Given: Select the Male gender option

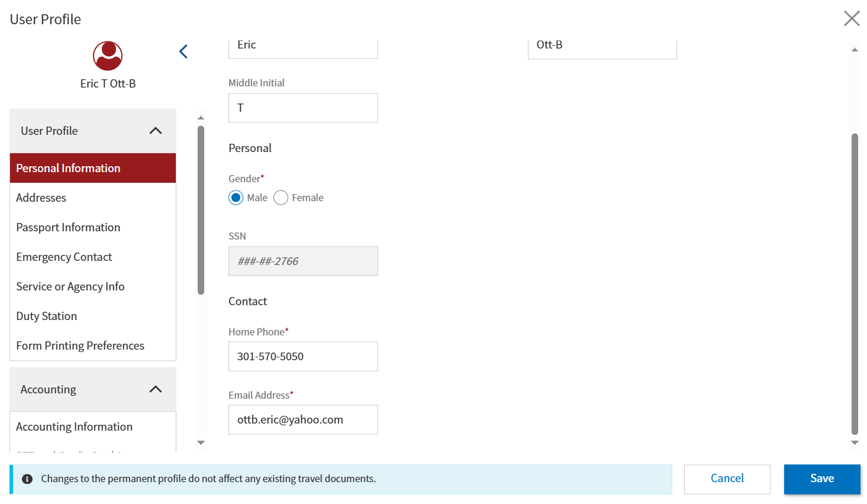Looking at the screenshot, I should point(236,198).
